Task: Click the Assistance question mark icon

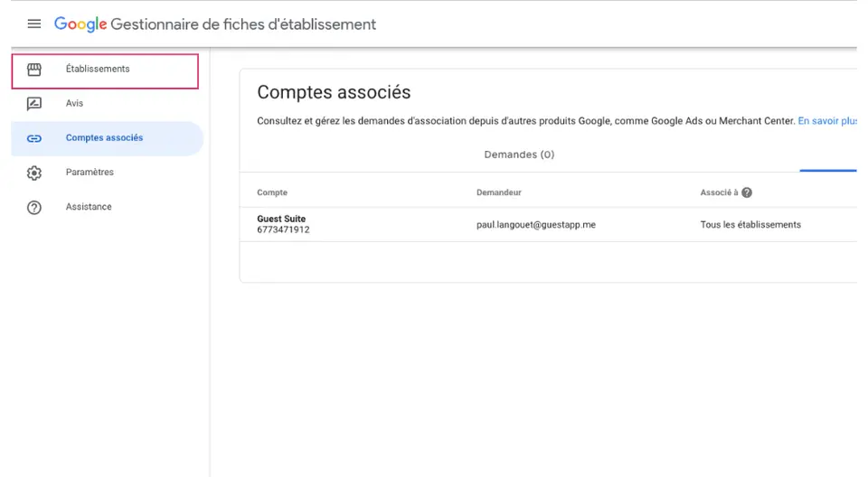Action: coord(34,208)
